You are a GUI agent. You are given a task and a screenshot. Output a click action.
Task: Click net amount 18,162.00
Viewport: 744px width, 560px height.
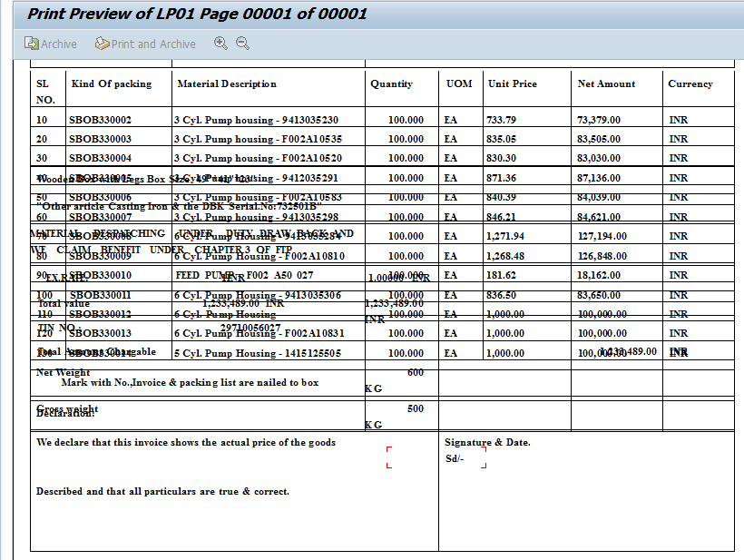[599, 275]
